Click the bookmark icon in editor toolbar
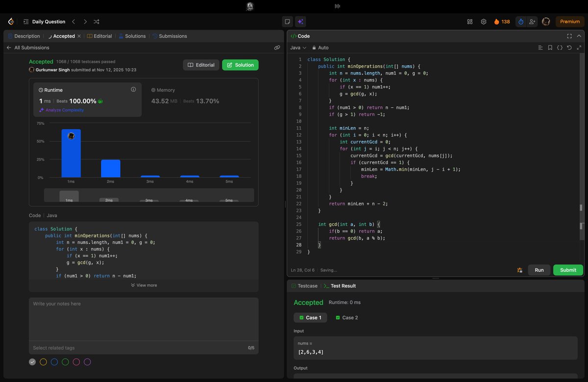The image size is (588, 382). pyautogui.click(x=550, y=48)
